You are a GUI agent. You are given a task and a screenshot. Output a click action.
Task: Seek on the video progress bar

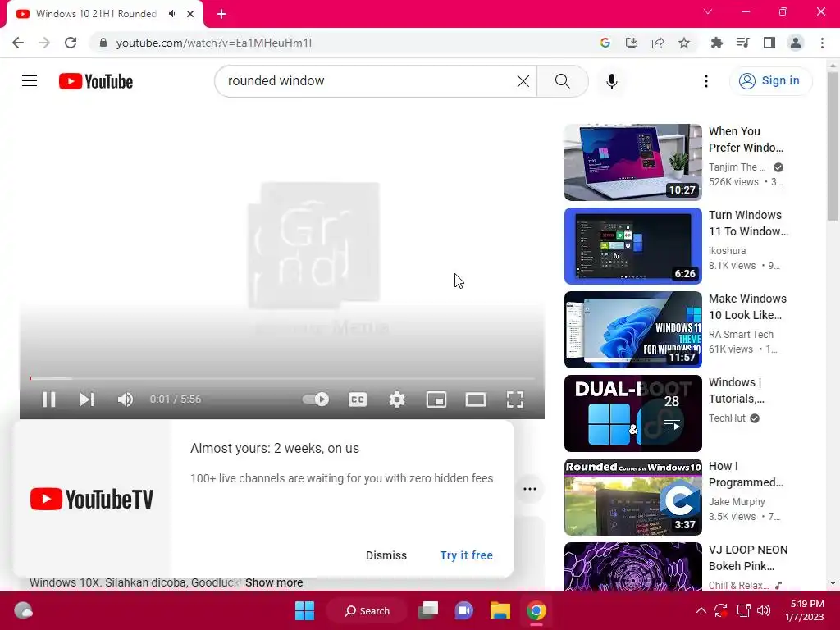pyautogui.click(x=282, y=378)
